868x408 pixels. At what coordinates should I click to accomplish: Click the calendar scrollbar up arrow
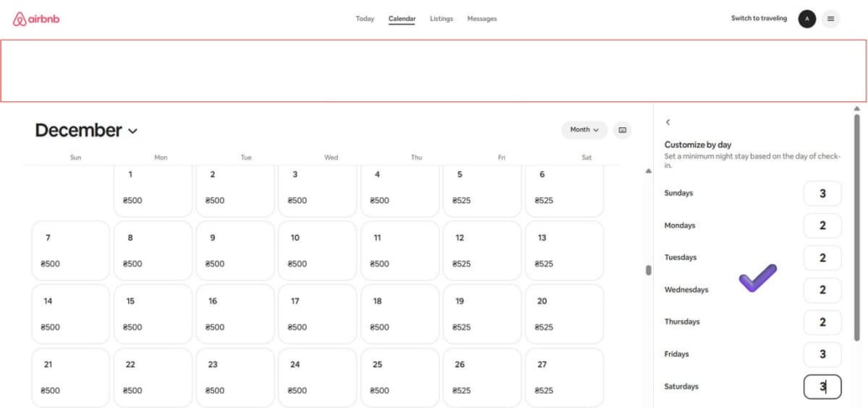pyautogui.click(x=648, y=171)
